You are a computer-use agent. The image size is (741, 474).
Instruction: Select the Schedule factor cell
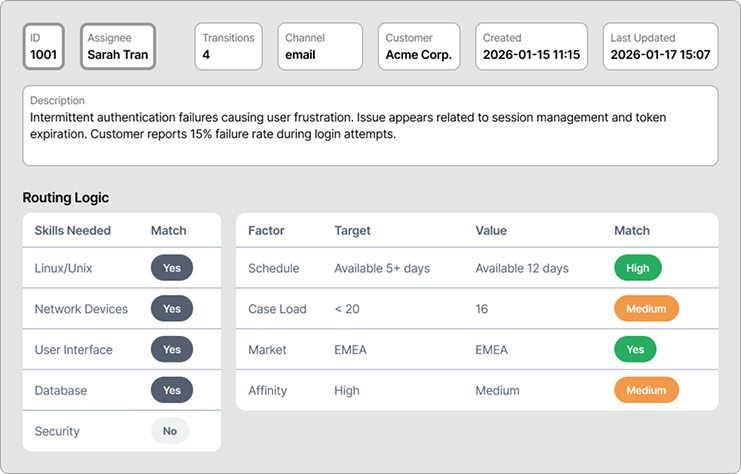pos(274,268)
